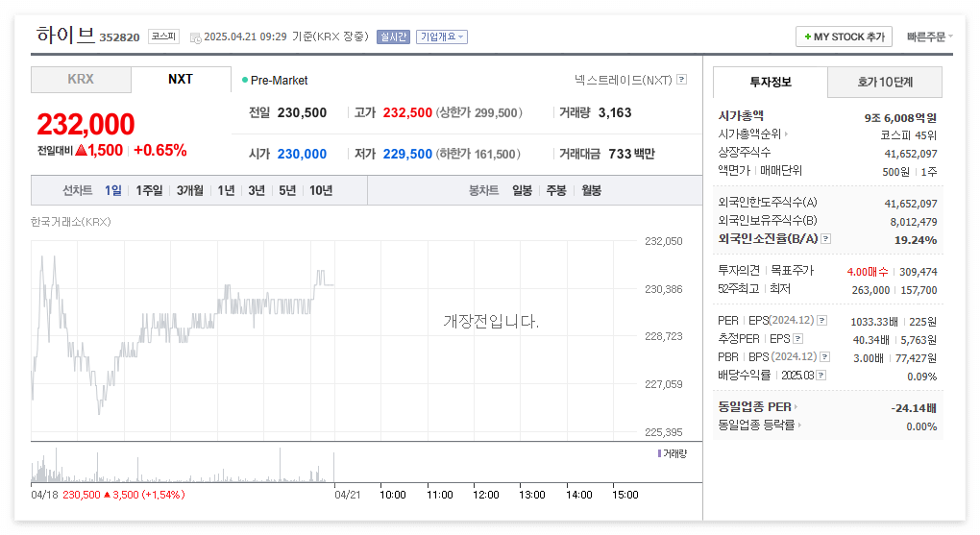The image size is (980, 535).
Task: Choose the 3개월 chart period
Action: pos(190,190)
